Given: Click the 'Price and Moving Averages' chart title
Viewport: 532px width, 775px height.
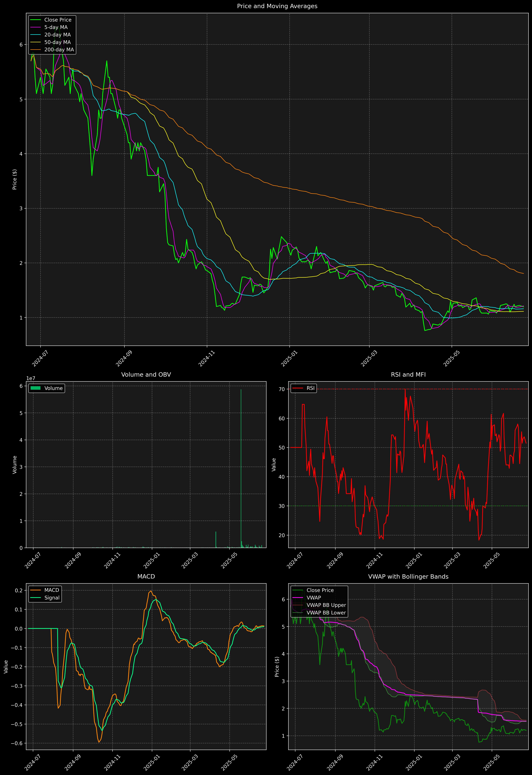Looking at the screenshot, I should 277,6.
